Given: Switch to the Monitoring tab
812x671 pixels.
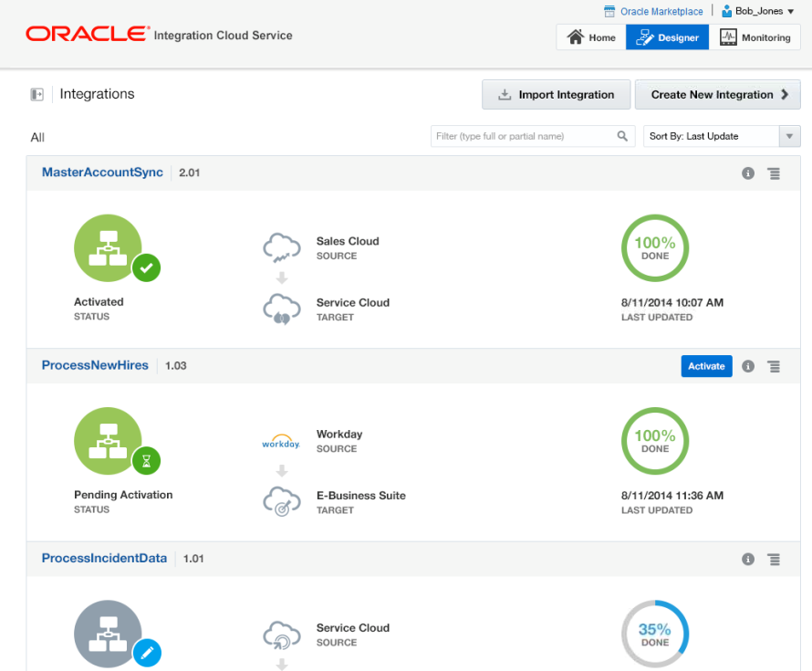Looking at the screenshot, I should coord(755,37).
